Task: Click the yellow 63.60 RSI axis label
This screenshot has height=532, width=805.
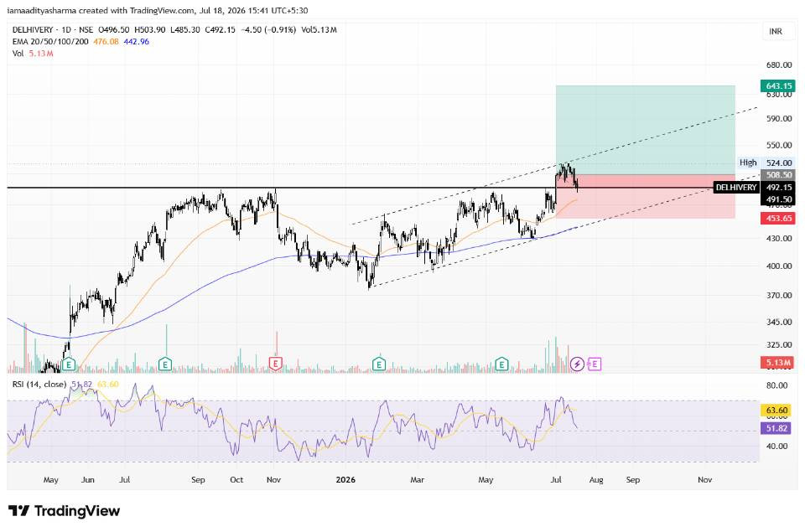Action: pyautogui.click(x=776, y=410)
